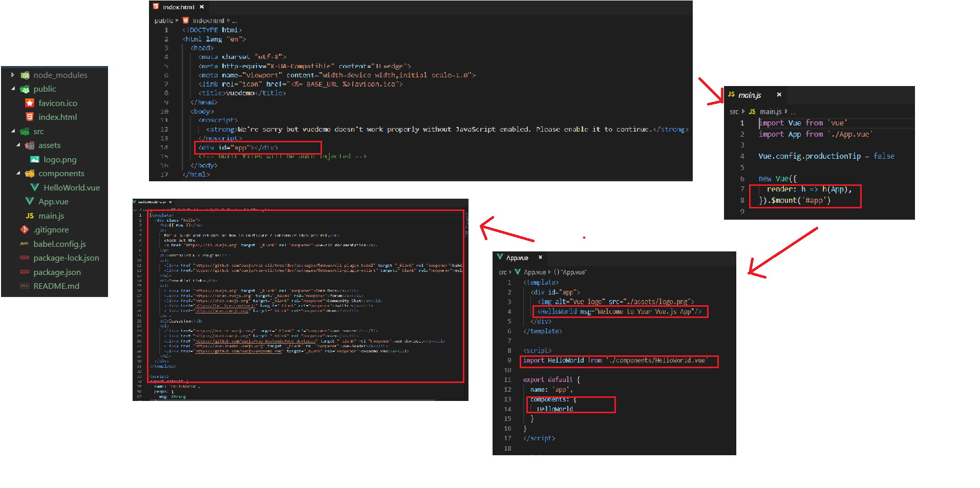Click the Vue icon in App.vue breadcrumb
The height and width of the screenshot is (488, 980).
[518, 272]
